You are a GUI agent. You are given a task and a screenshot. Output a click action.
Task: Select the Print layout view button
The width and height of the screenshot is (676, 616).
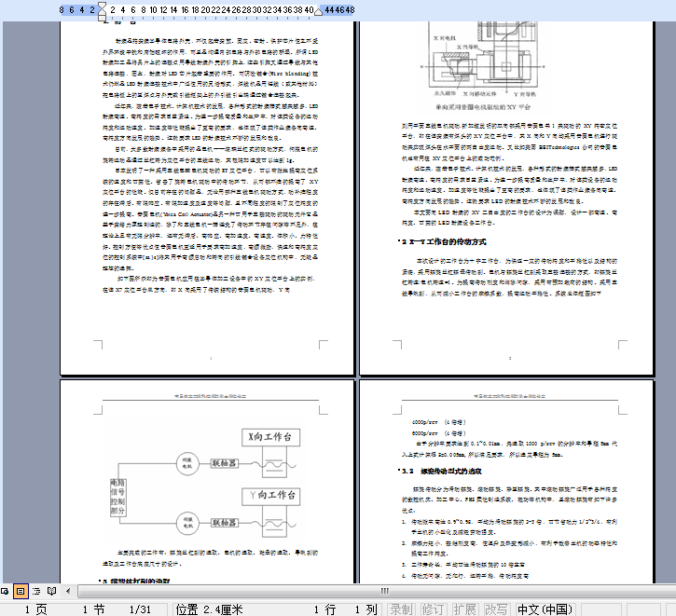tap(21, 591)
